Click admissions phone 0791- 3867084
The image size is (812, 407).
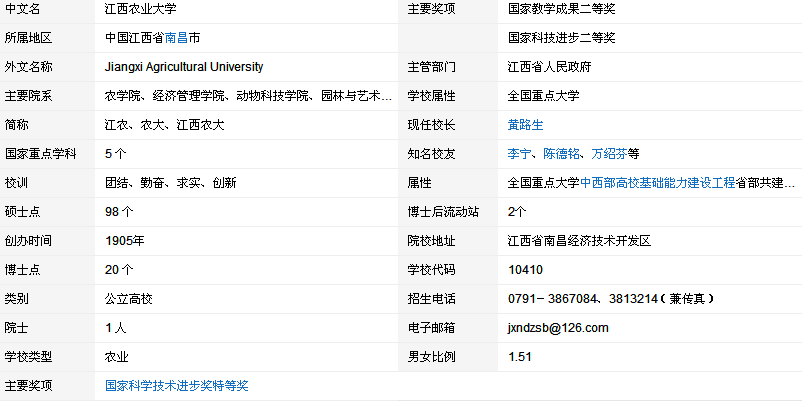click(552, 299)
